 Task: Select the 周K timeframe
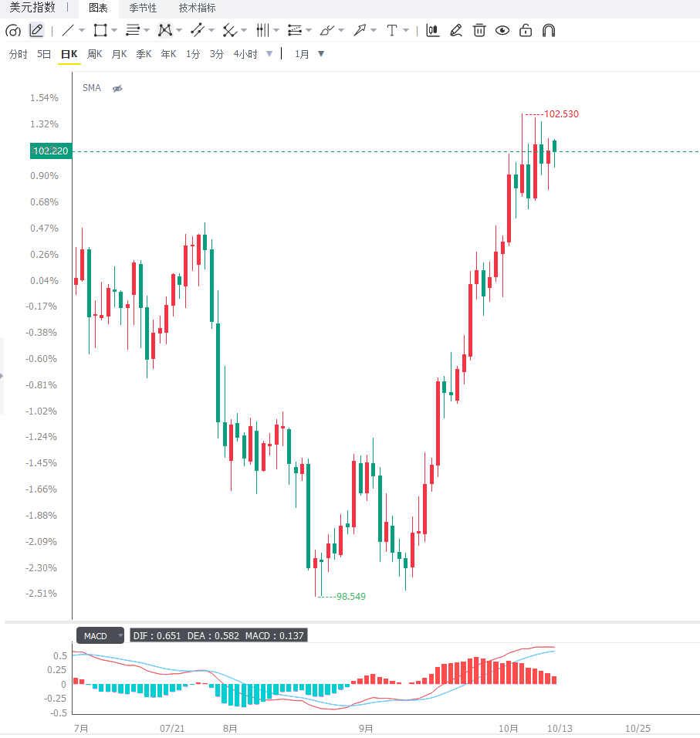(x=95, y=54)
